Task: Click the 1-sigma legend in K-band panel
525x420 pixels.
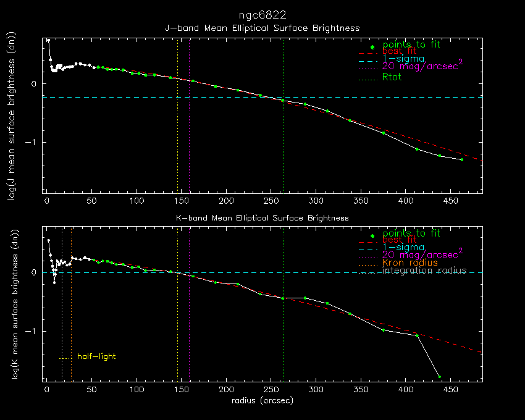Action: tap(403, 247)
